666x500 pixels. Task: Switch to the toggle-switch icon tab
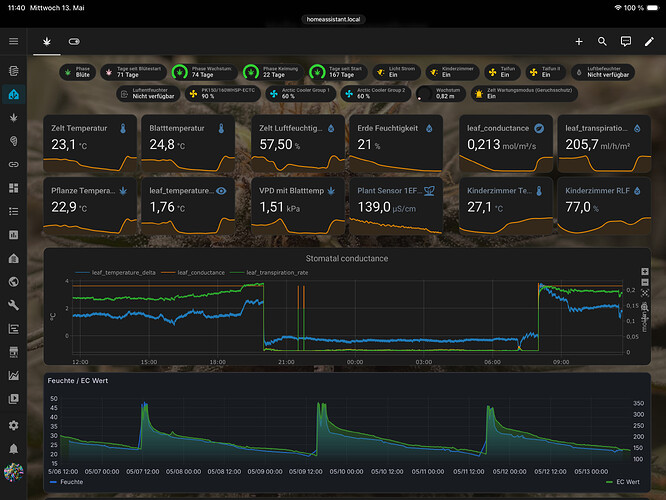point(74,41)
